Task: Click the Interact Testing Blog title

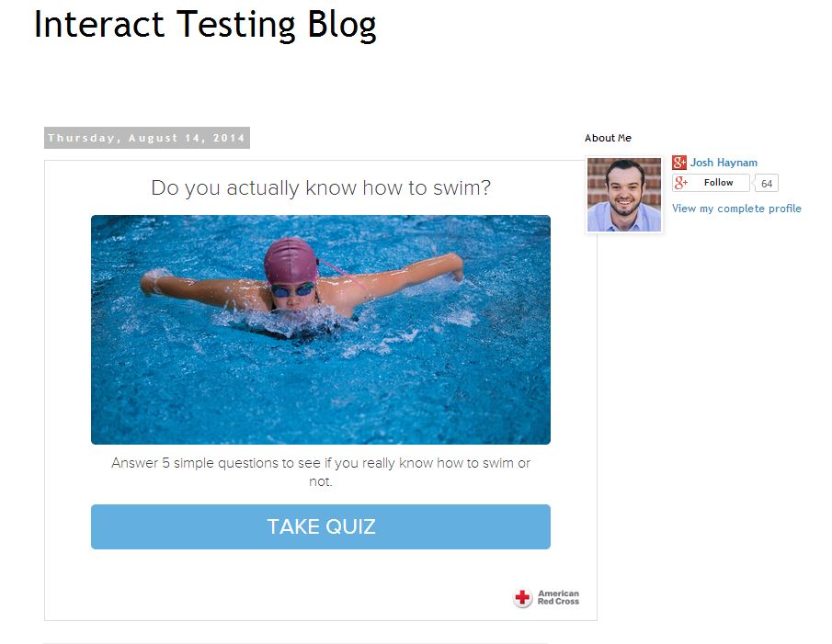Action: pyautogui.click(x=205, y=25)
